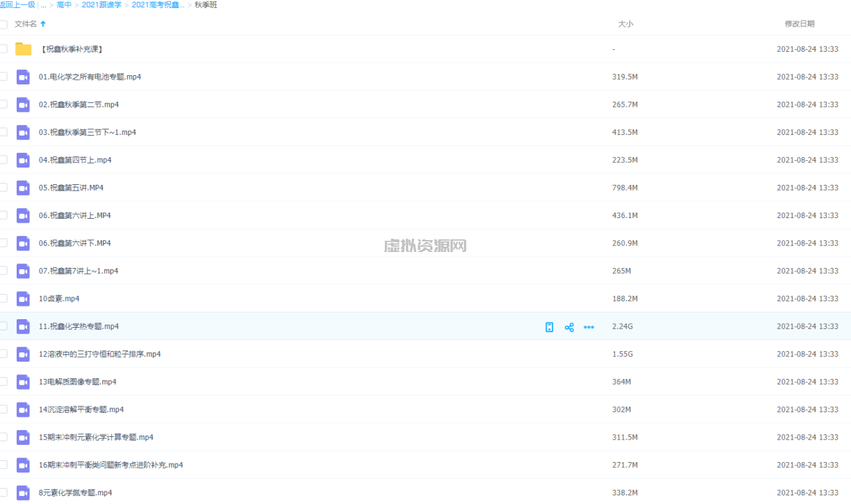Click share icon on 11.祝鑫化学热专题.mp4 row
The image size is (851, 504).
tap(569, 327)
